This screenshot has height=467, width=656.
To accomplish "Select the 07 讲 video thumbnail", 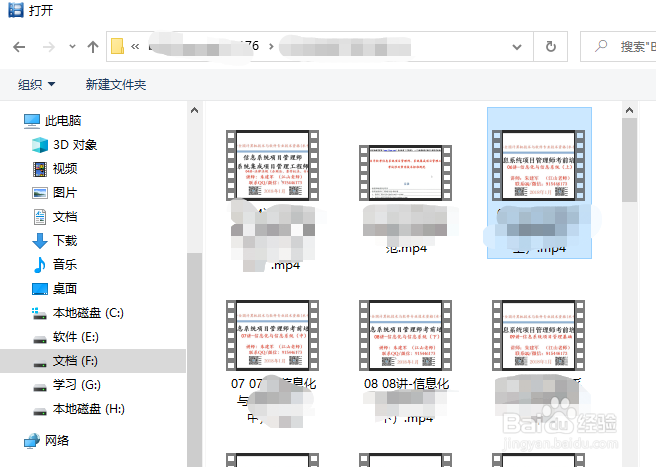I will tap(272, 335).
